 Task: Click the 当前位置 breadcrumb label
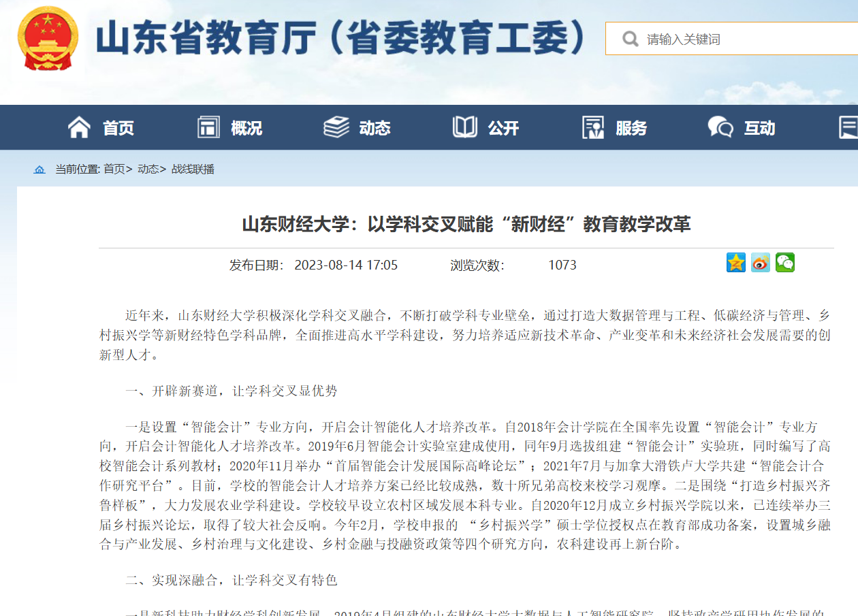[x=78, y=169]
